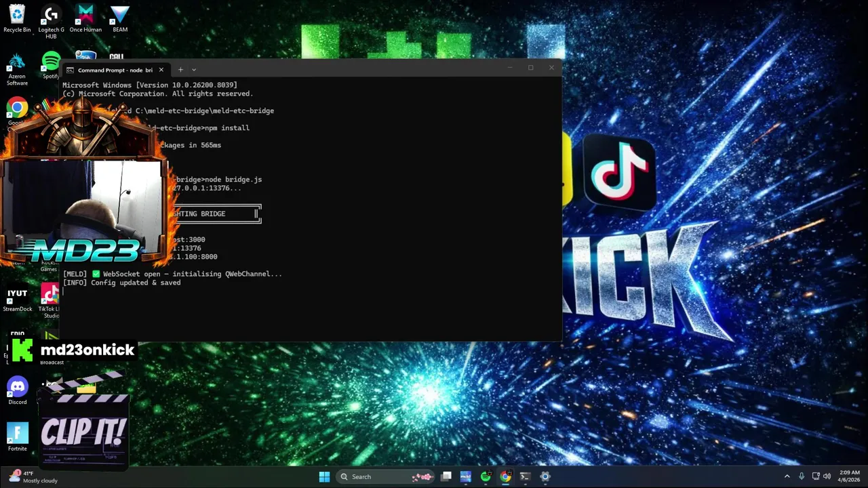Open Settings gear on the taskbar
Screen dimensions: 868x488
click(x=545, y=476)
